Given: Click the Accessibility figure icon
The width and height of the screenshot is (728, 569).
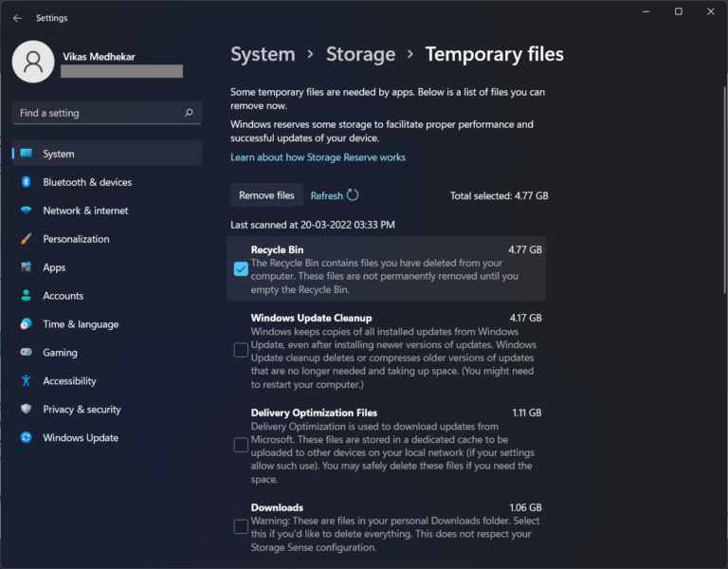Looking at the screenshot, I should pos(26,380).
